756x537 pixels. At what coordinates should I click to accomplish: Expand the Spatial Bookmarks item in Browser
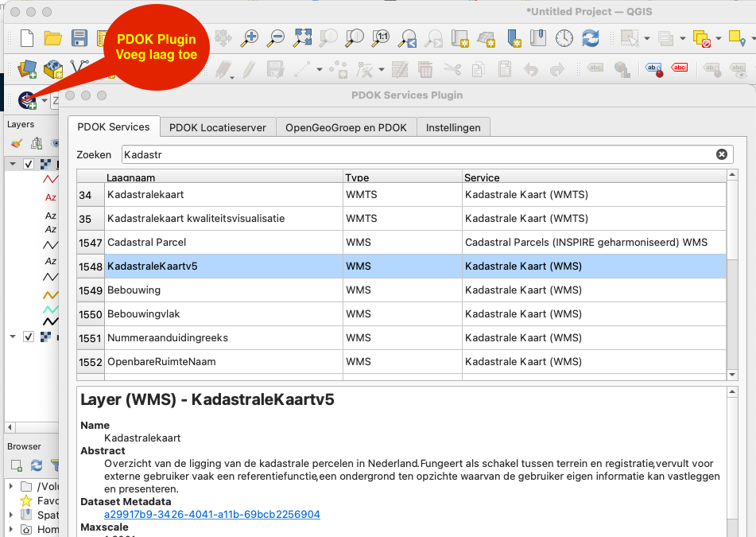[11, 515]
